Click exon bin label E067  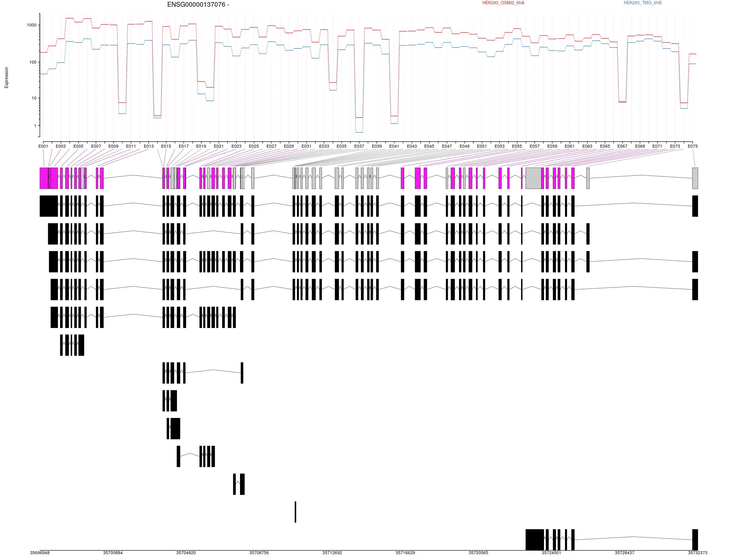622,146
